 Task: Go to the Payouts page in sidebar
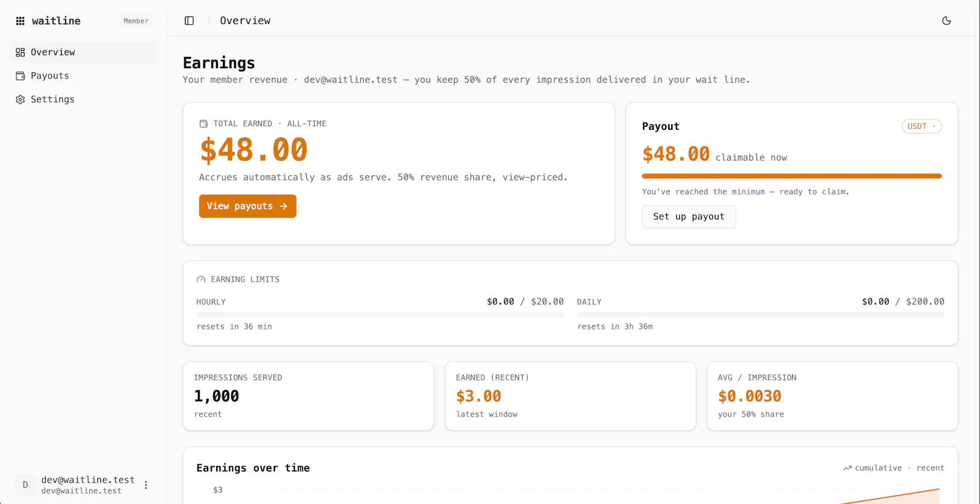click(83, 76)
